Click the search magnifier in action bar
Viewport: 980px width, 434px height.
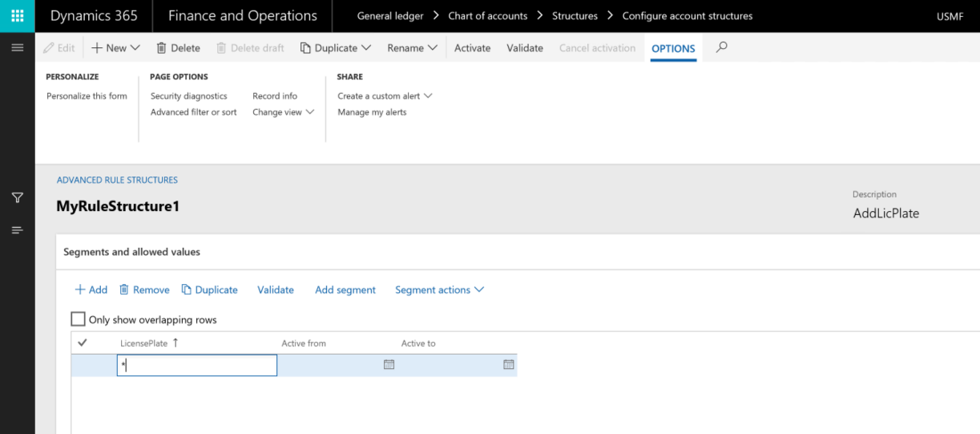721,47
